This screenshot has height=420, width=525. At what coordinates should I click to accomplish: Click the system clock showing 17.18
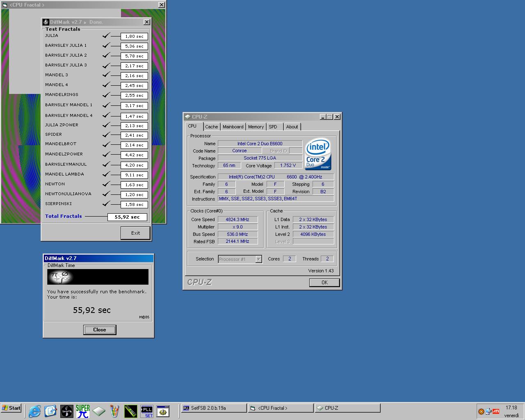point(511,408)
